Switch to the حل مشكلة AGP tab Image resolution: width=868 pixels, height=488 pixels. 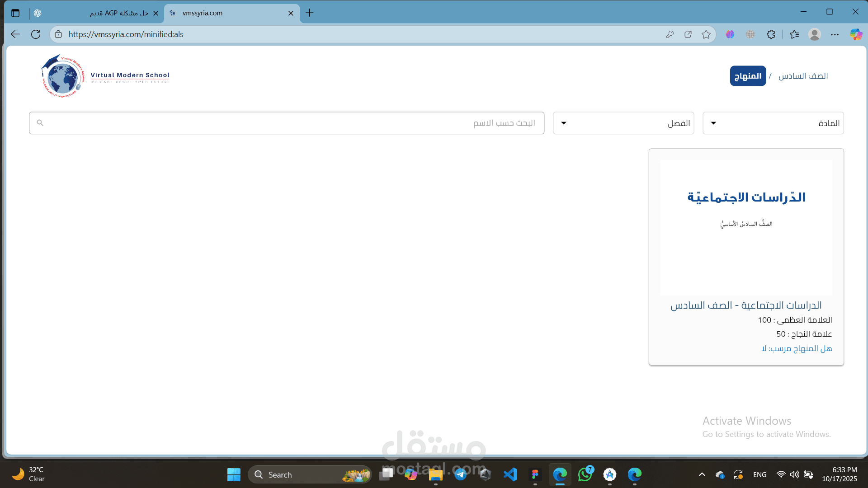[119, 13]
